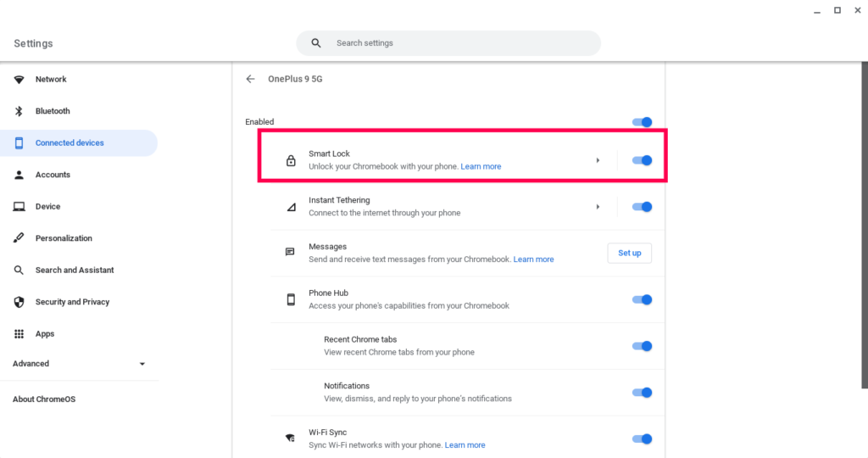The width and height of the screenshot is (868, 458).
Task: Toggle the Wi-Fi Sync switch
Action: tap(643, 439)
